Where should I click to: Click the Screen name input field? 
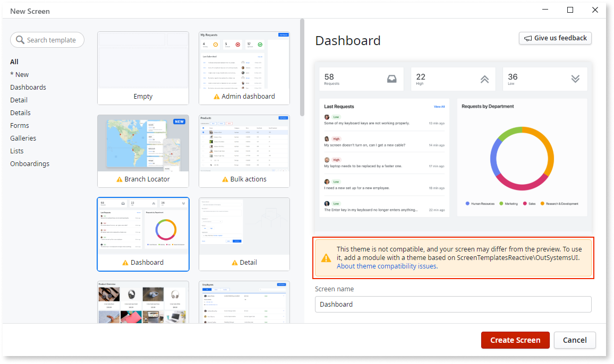coord(453,304)
